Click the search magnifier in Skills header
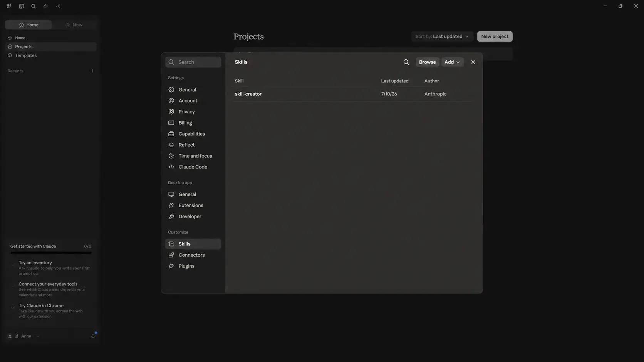Image resolution: width=644 pixels, height=362 pixels. tap(406, 62)
